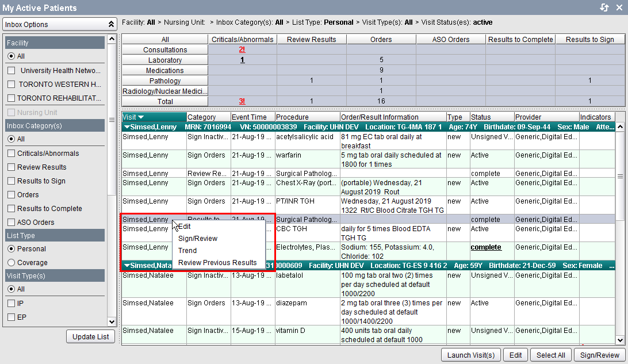The height and width of the screenshot is (364, 628).
Task: Tick the Results to Sign checkbox
Action: [12, 181]
